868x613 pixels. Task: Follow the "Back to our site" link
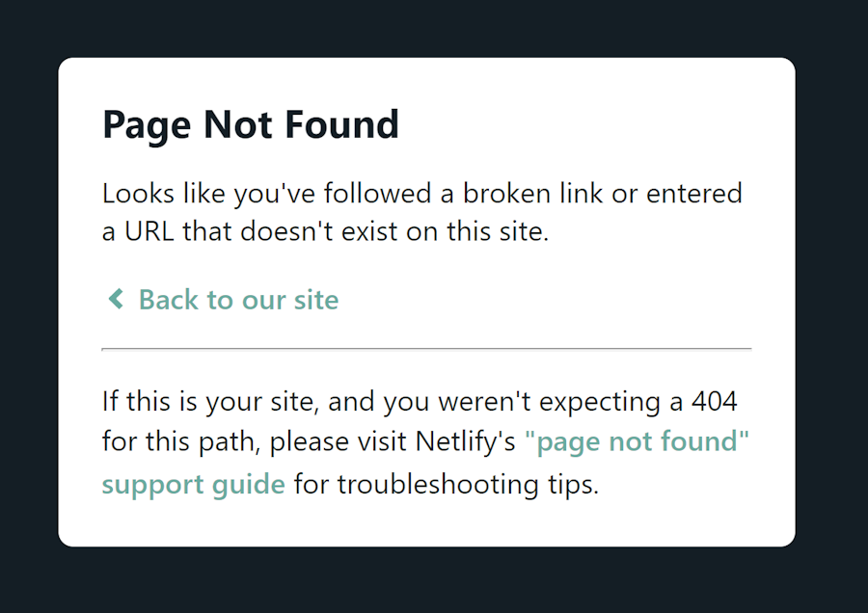pyautogui.click(x=238, y=300)
